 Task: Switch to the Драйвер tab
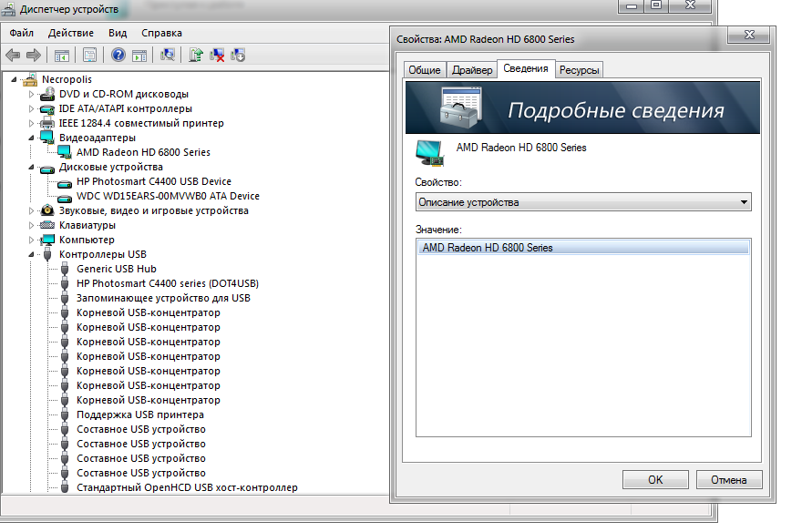click(472, 70)
